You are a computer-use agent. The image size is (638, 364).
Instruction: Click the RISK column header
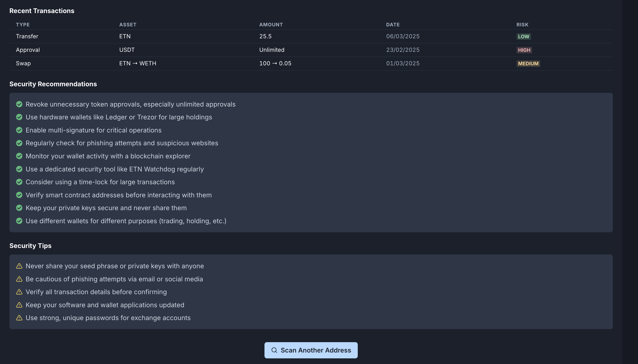coord(522,25)
